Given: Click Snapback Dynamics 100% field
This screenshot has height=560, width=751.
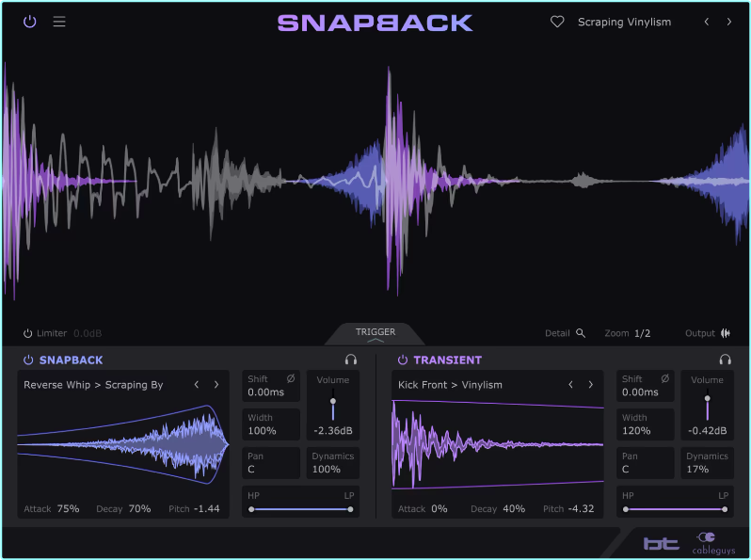Looking at the screenshot, I should point(333,463).
